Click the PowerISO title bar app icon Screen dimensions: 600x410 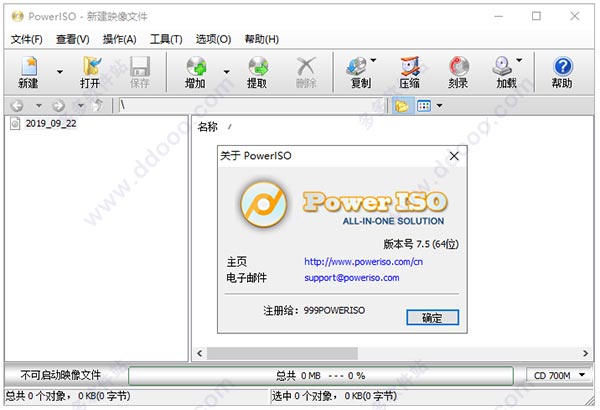click(17, 16)
